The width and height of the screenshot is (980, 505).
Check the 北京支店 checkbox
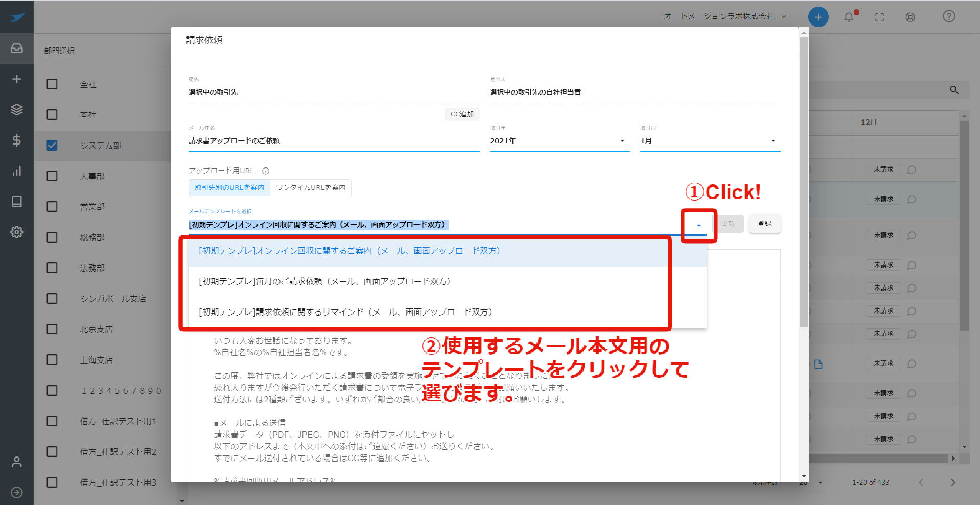point(52,329)
